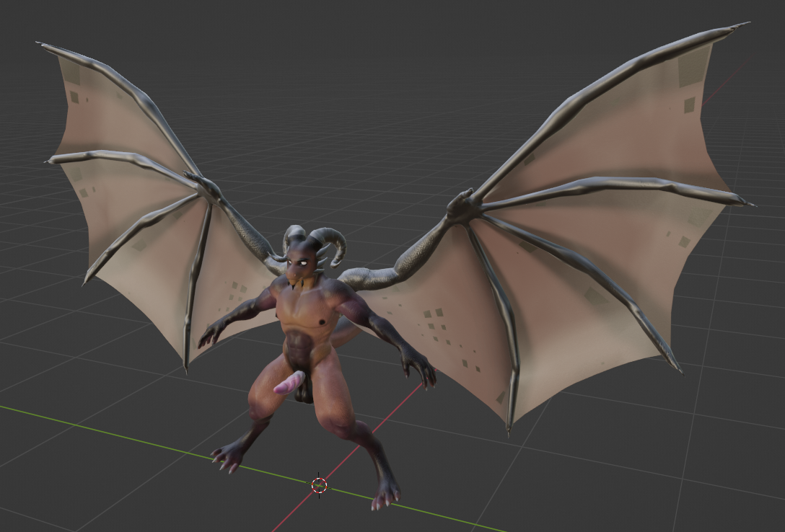This screenshot has height=532, width=785.
Task: Click the 3D cursor at world origin
Action: 319,485
